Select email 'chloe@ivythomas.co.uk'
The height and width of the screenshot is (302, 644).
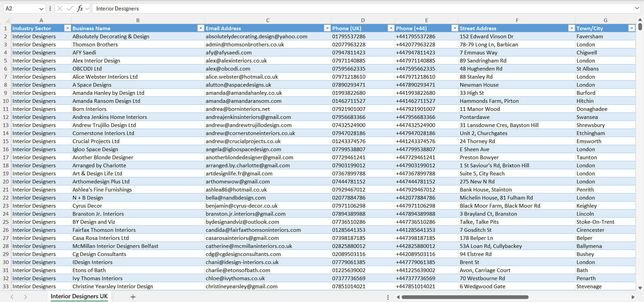tap(268, 278)
